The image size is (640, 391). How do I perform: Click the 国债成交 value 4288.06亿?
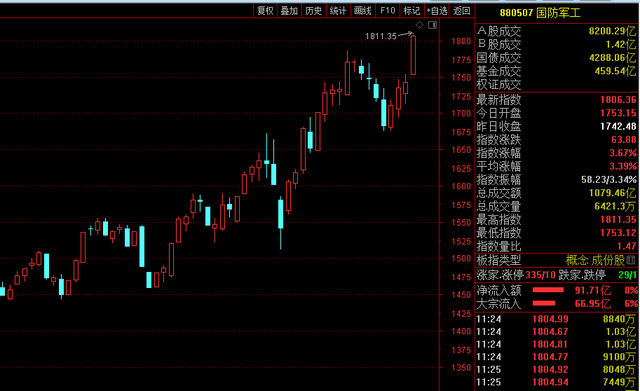[x=612, y=58]
